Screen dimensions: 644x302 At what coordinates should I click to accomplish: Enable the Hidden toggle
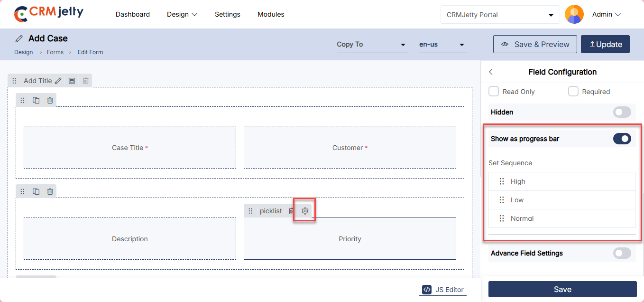coord(622,112)
